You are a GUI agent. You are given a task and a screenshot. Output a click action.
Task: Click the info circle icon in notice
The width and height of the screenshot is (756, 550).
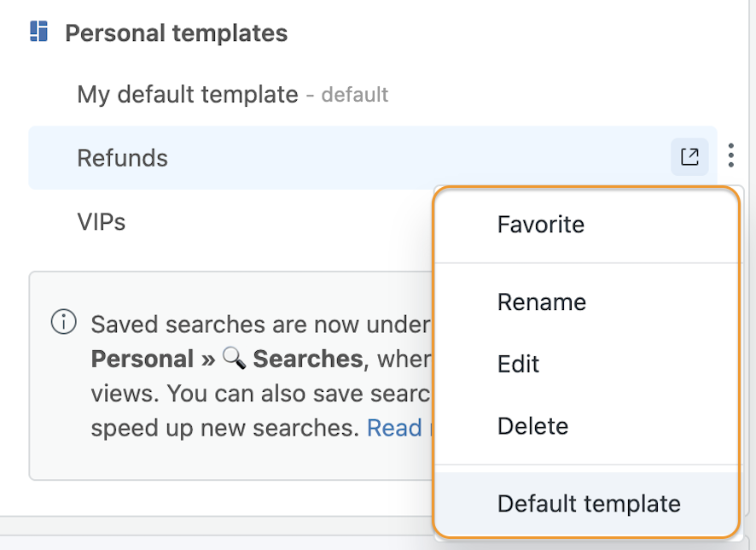64,322
